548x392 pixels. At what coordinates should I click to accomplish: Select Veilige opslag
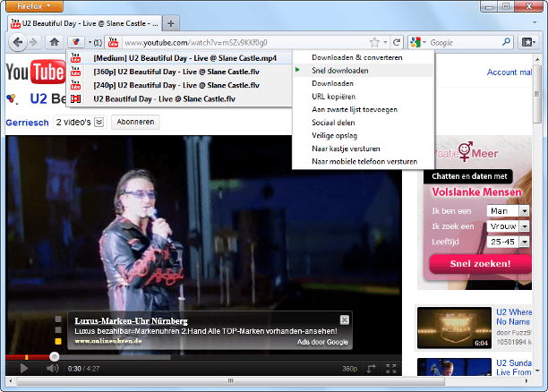point(364,135)
